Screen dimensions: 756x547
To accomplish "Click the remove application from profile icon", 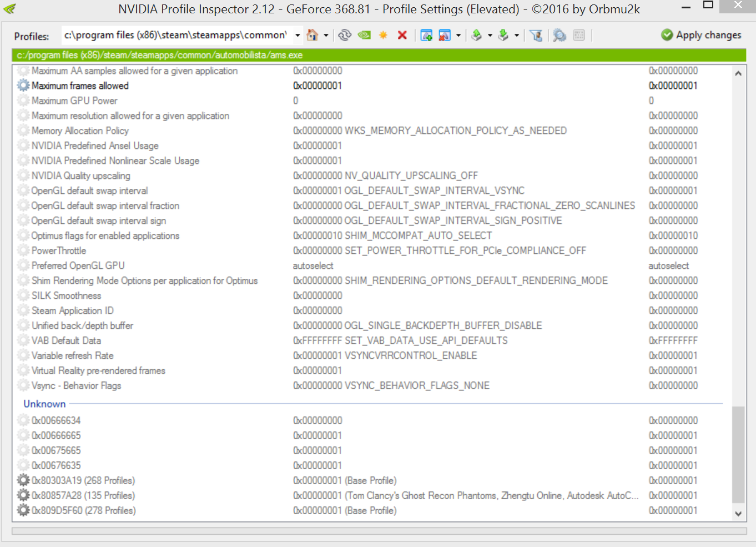I will (x=445, y=35).
